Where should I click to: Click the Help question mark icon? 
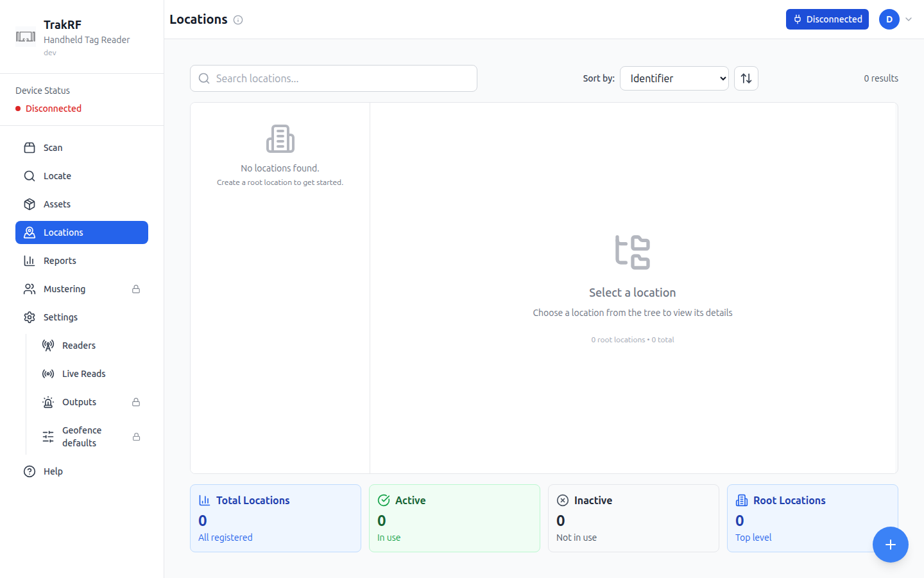point(30,471)
